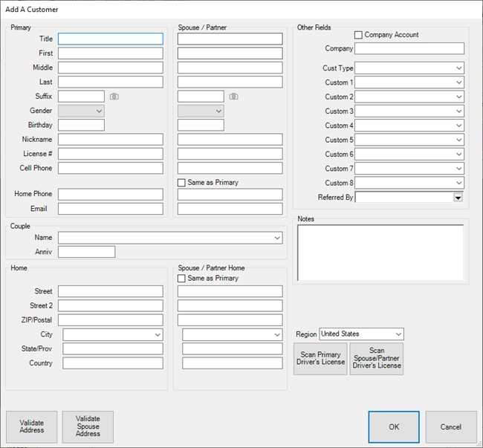This screenshot has width=483, height=448.
Task: Open the Region dropdown
Action: [x=398, y=334]
